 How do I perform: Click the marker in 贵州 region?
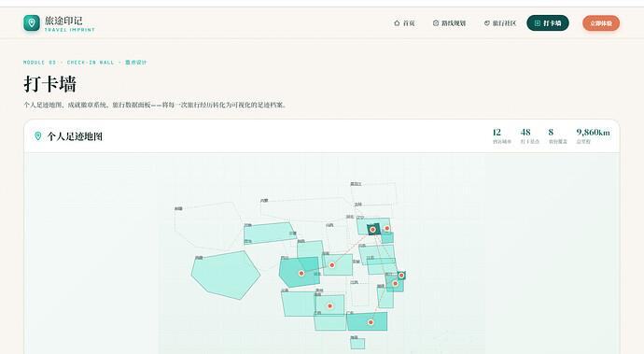pyautogui.click(x=329, y=305)
